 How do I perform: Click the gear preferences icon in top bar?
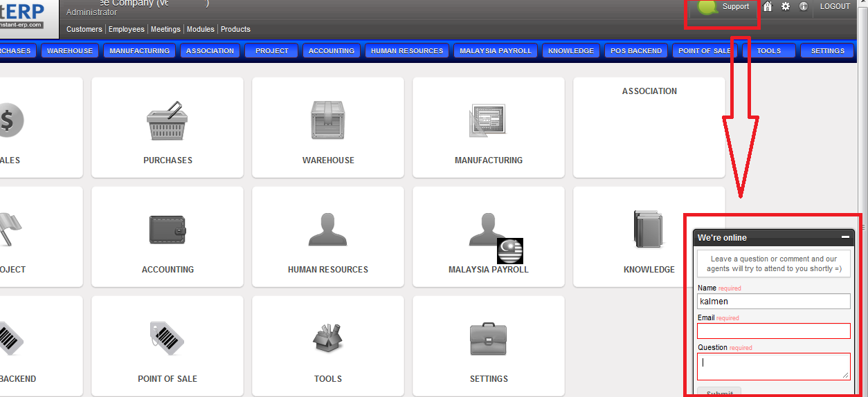click(786, 6)
